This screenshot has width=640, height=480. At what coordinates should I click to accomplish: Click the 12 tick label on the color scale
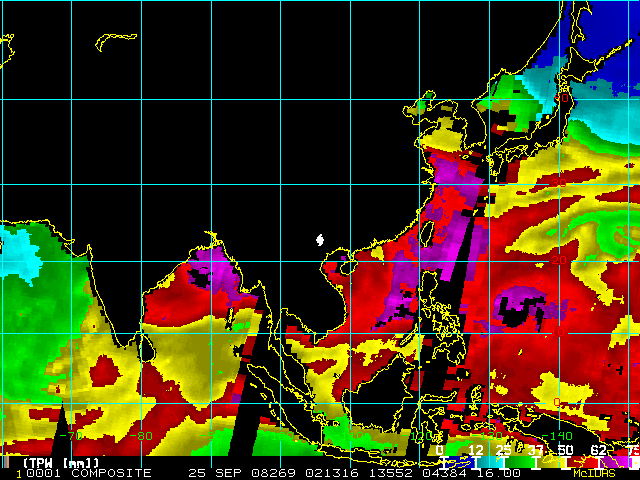point(475,451)
